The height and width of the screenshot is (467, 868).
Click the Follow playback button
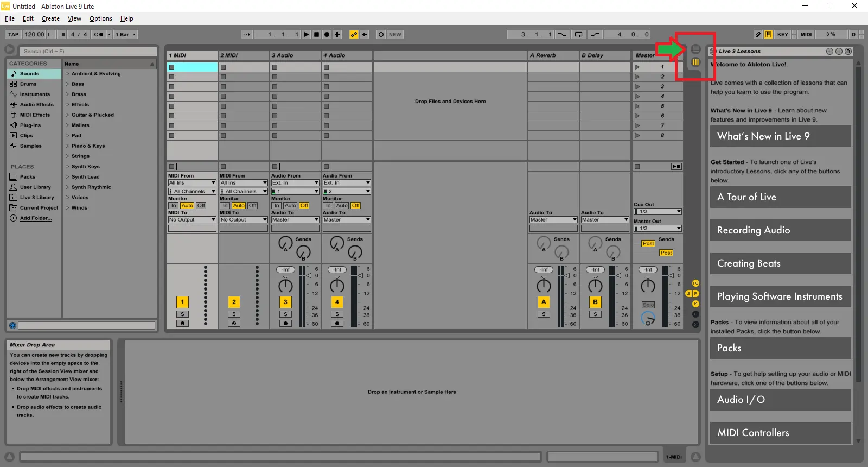pyautogui.click(x=247, y=34)
